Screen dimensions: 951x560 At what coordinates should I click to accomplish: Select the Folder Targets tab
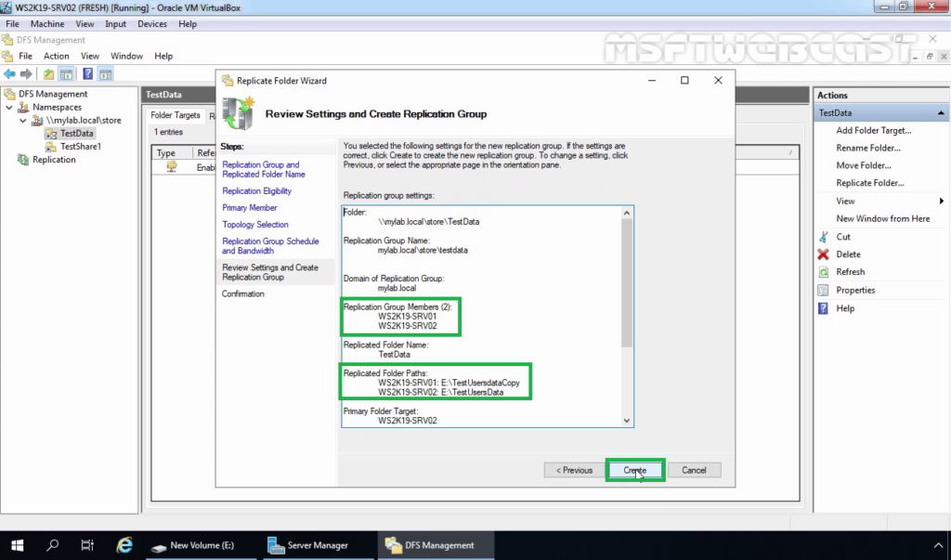(x=176, y=114)
